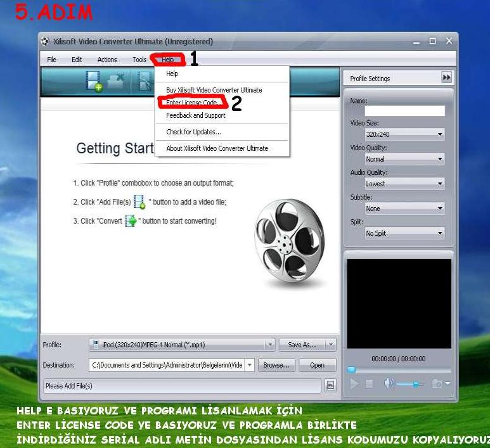Click the Save As button

[x=302, y=345]
